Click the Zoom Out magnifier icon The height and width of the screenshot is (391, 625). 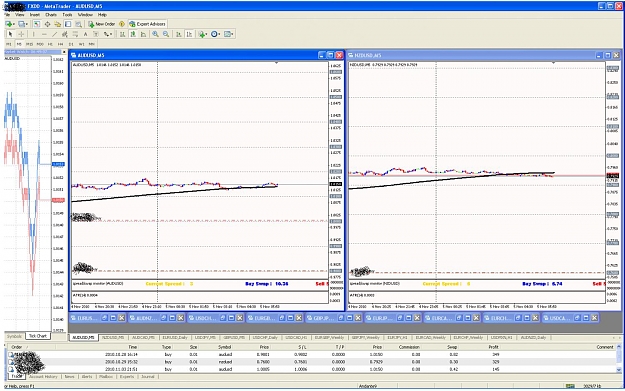(x=166, y=34)
